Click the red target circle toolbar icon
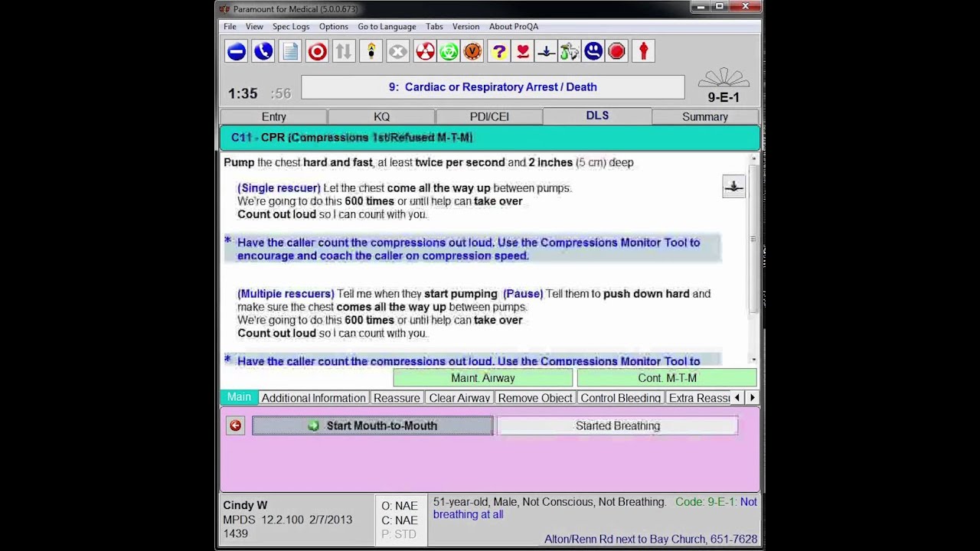Screen dimensions: 980x551 click(x=317, y=51)
